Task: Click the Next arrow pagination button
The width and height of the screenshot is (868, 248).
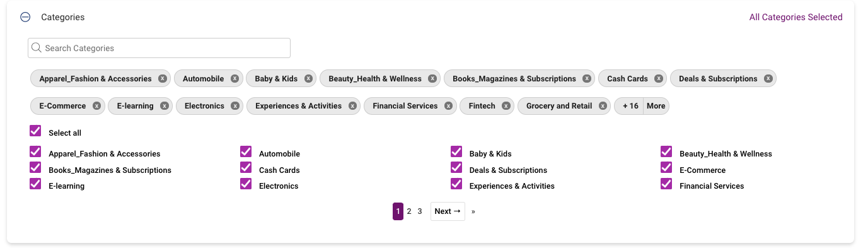Action: [448, 211]
